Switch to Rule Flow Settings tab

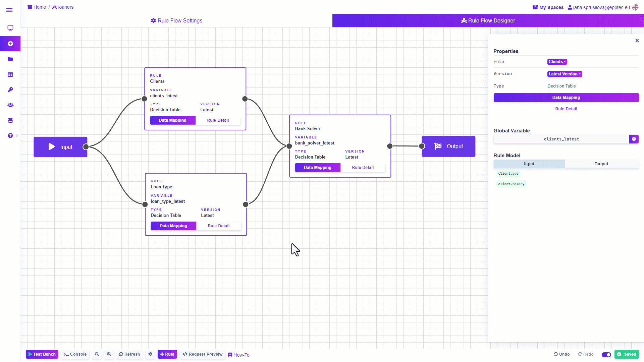pos(176,21)
